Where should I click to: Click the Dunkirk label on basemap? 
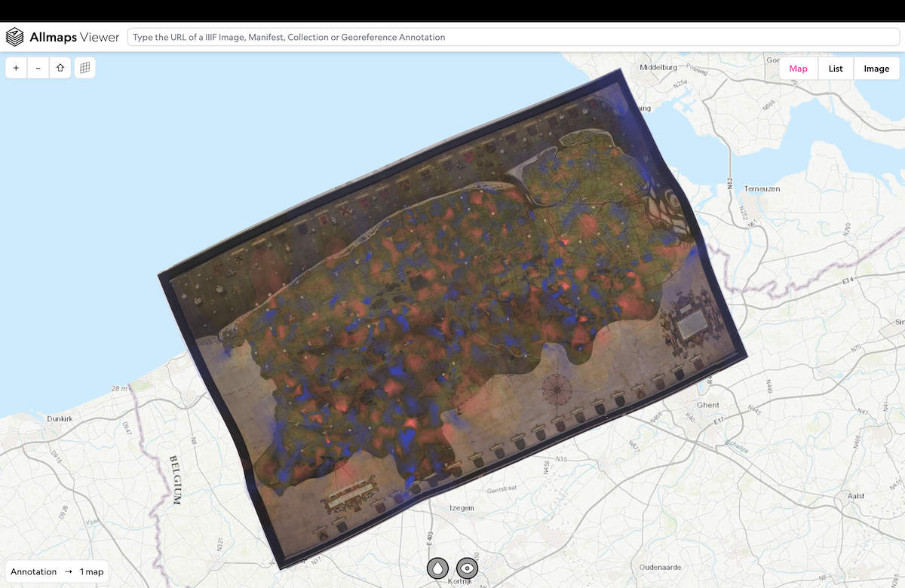coord(59,417)
